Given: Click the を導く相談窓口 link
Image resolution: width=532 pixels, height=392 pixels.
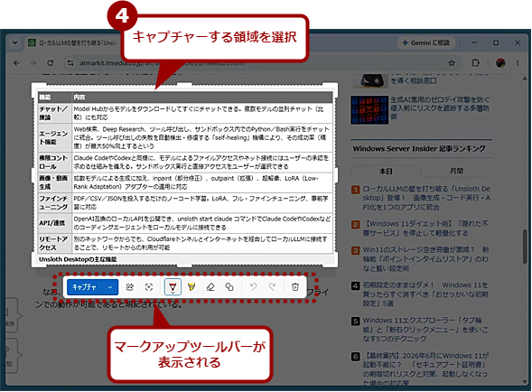Looking at the screenshot, I should [414, 80].
